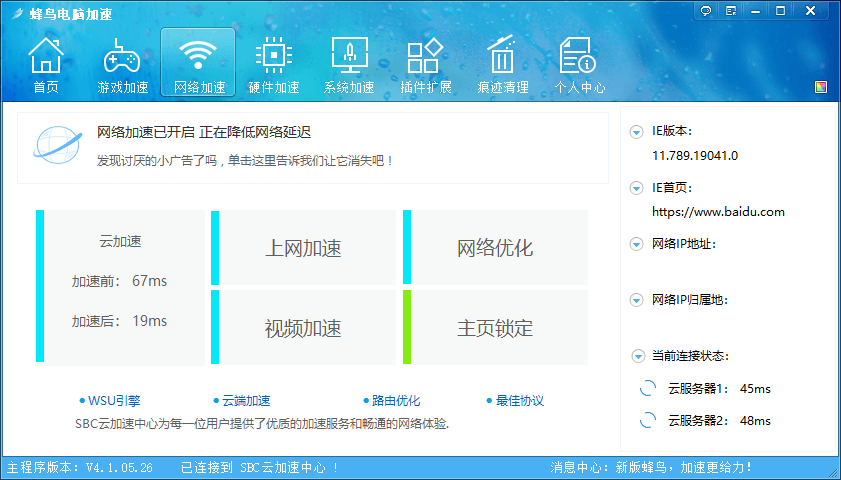The width and height of the screenshot is (841, 480).
Task: Expand the IE首页 arrow
Action: [x=636, y=188]
